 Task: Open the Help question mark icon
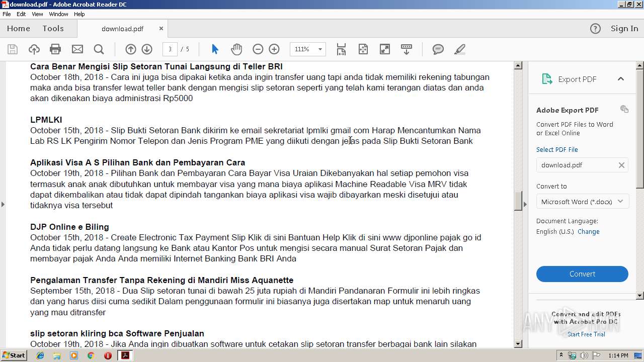click(595, 29)
